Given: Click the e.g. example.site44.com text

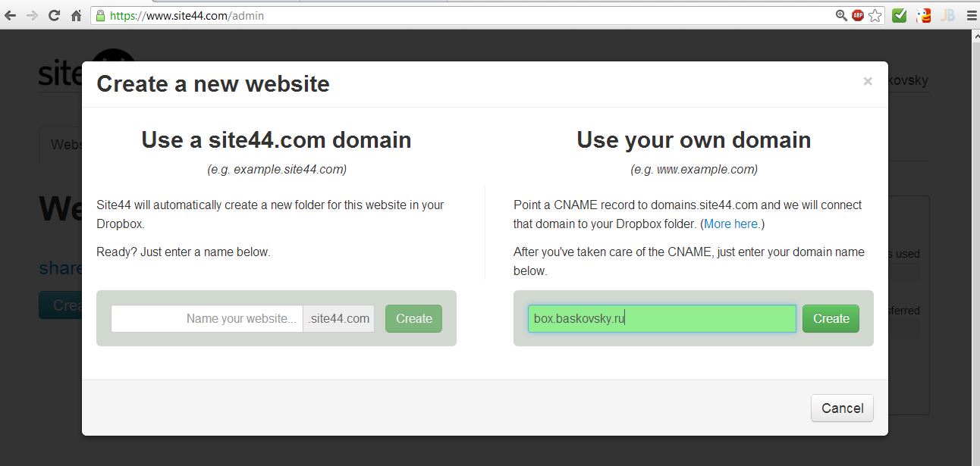Looking at the screenshot, I should click(277, 170).
